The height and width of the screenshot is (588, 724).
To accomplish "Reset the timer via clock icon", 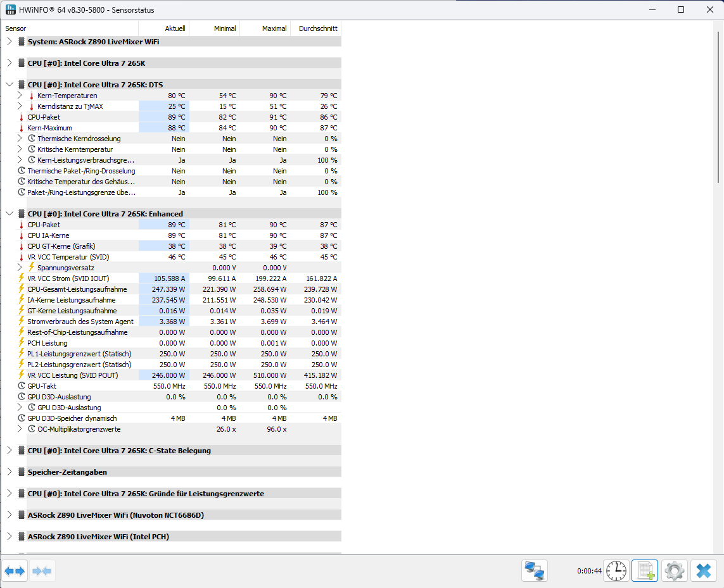I will pyautogui.click(x=616, y=571).
